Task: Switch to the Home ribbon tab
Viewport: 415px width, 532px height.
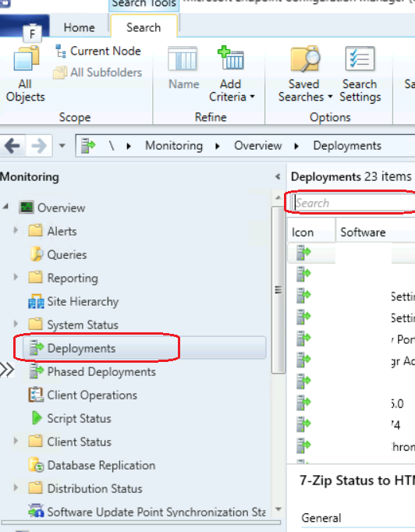Action: pos(79,27)
